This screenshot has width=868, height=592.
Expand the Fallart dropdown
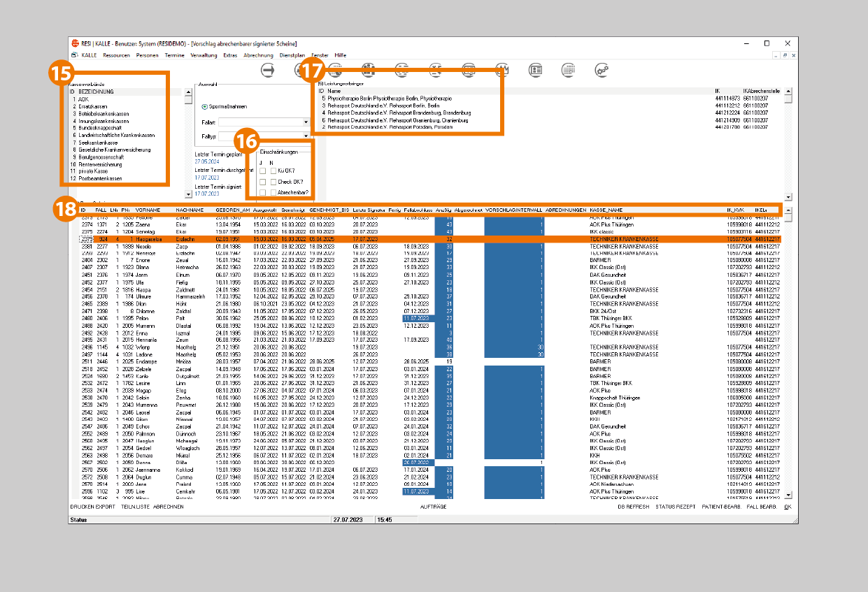306,122
